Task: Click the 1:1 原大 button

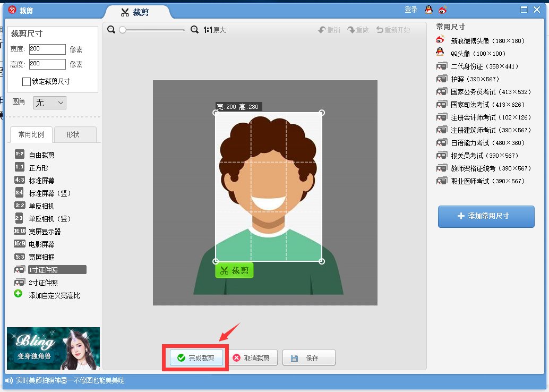Action: coord(215,30)
